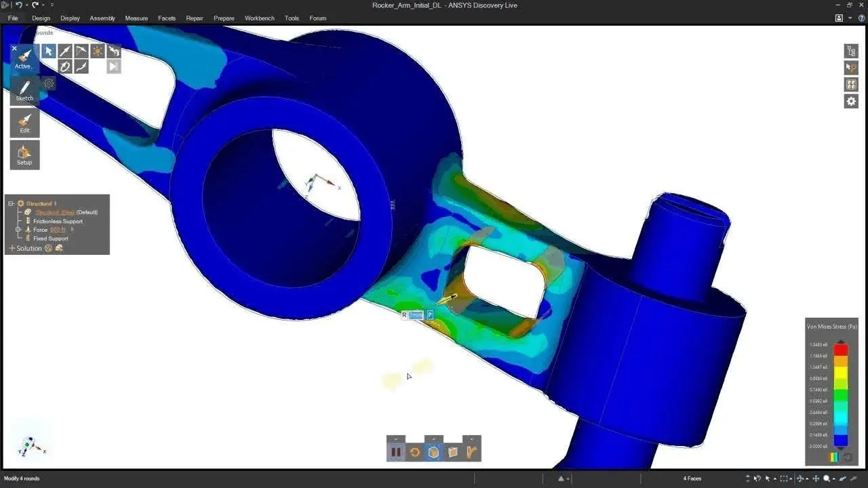
Task: Click the user account icon
Action: pos(840,18)
